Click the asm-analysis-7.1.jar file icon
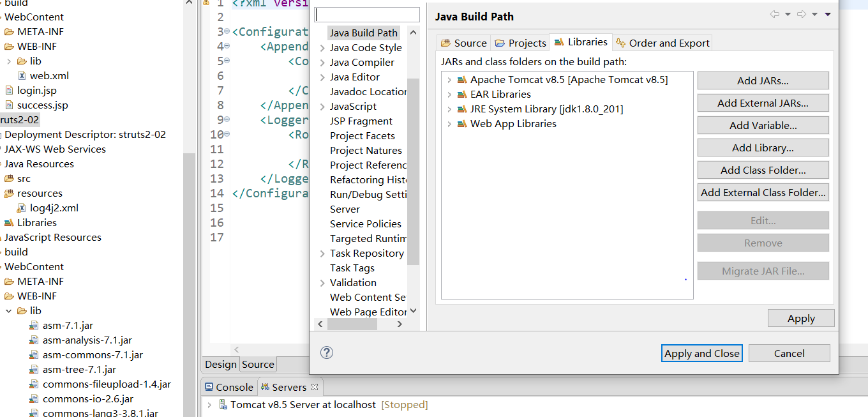868x417 pixels. tap(34, 340)
